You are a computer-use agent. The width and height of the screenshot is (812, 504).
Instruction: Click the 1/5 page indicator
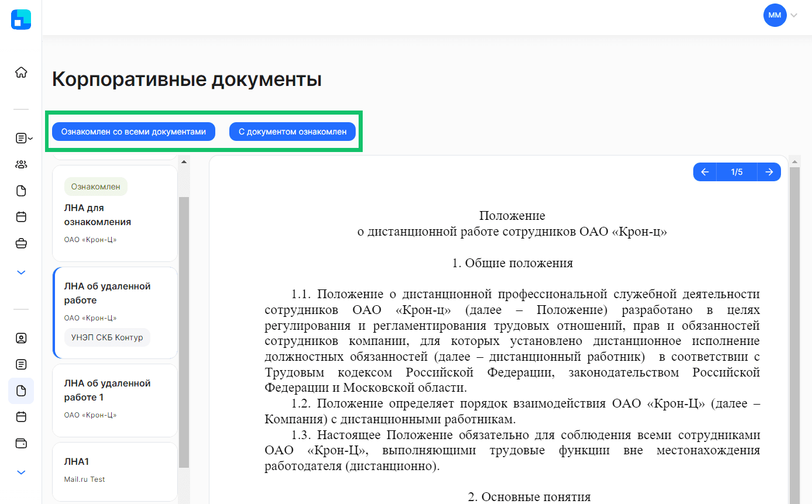click(x=737, y=172)
